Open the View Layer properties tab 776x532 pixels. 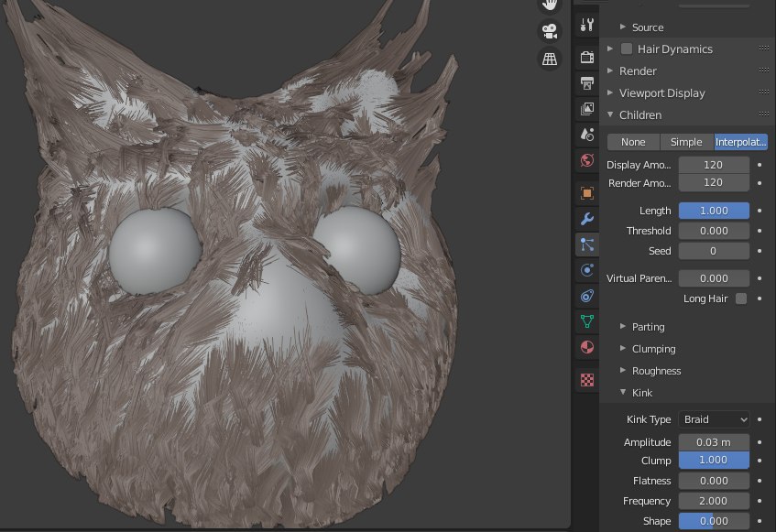(587, 109)
